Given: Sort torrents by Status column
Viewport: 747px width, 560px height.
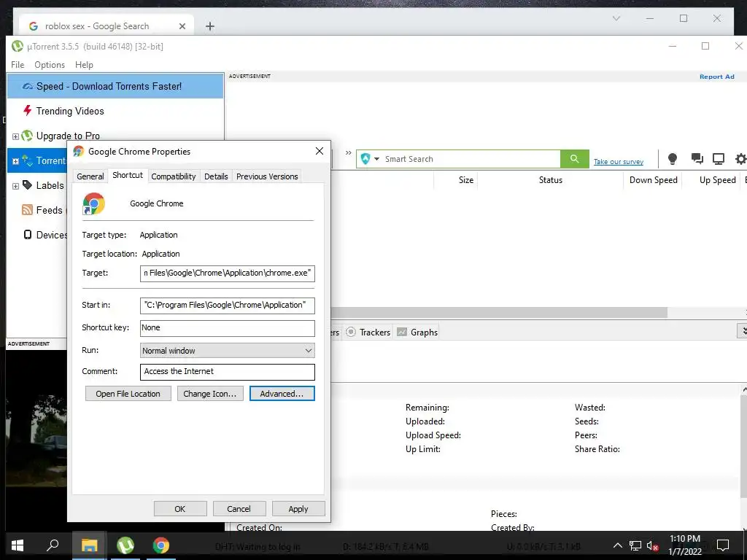Looking at the screenshot, I should click(x=550, y=180).
